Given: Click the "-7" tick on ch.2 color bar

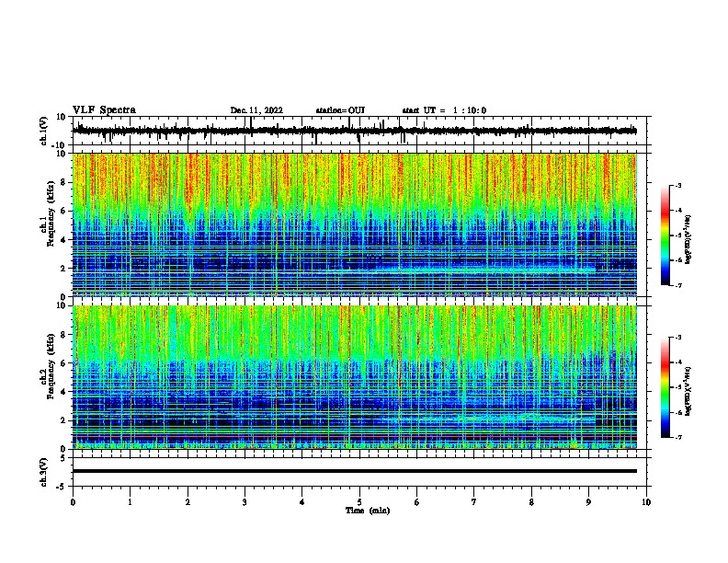Looking at the screenshot, I should pos(677,437).
